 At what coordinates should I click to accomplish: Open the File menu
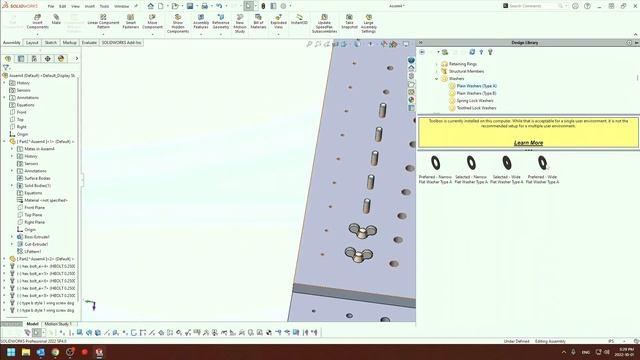51,6
